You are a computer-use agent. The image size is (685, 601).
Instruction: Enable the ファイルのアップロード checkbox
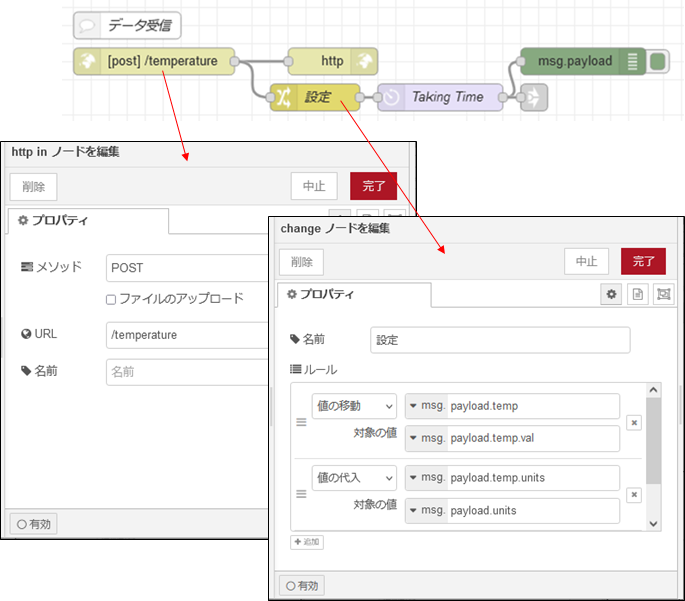click(112, 299)
